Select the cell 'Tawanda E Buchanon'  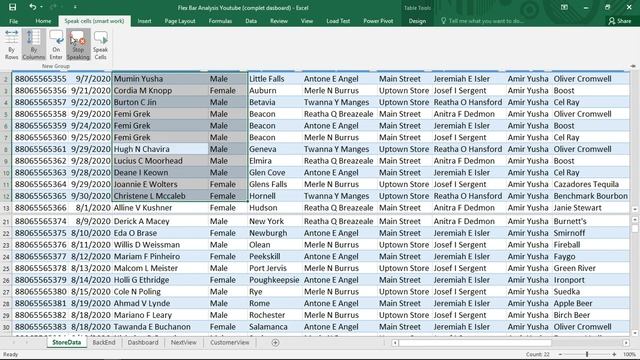point(160,327)
